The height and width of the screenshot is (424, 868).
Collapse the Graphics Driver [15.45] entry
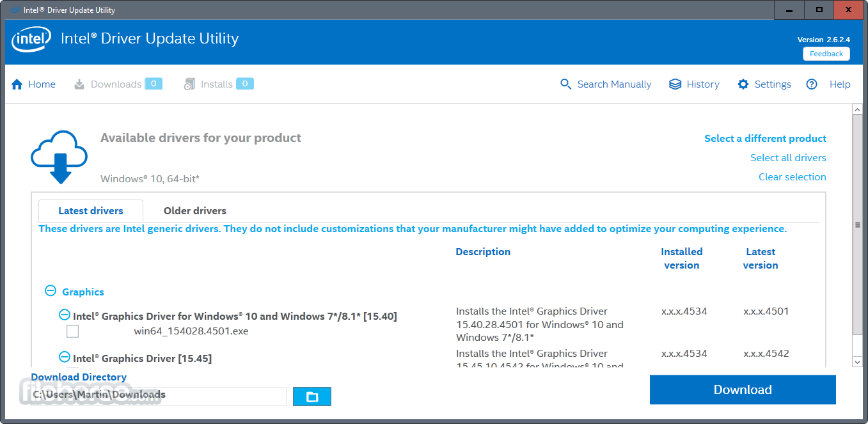click(65, 357)
